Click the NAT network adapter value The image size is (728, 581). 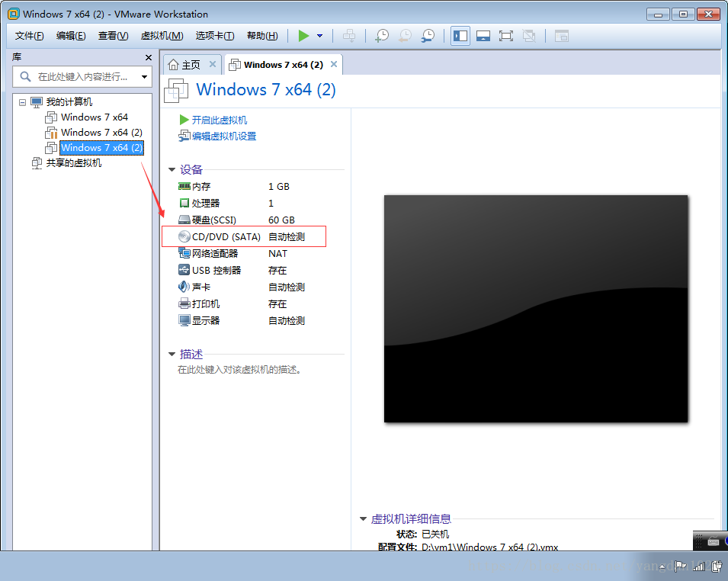(277, 254)
